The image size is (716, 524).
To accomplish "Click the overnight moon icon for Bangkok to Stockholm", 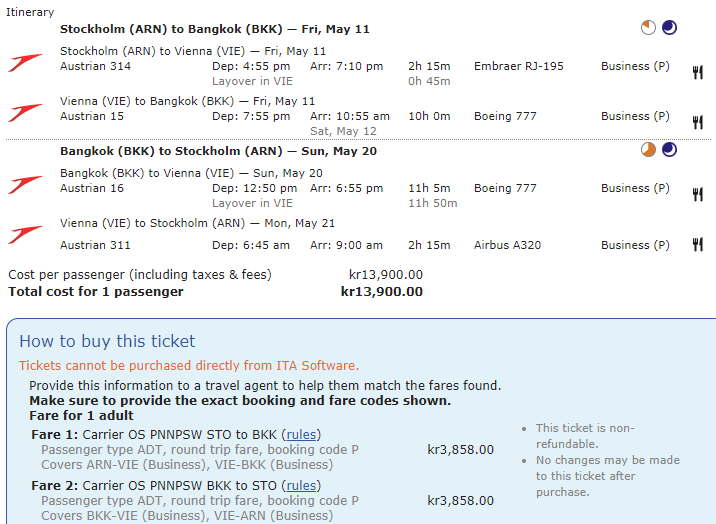I will point(669,150).
